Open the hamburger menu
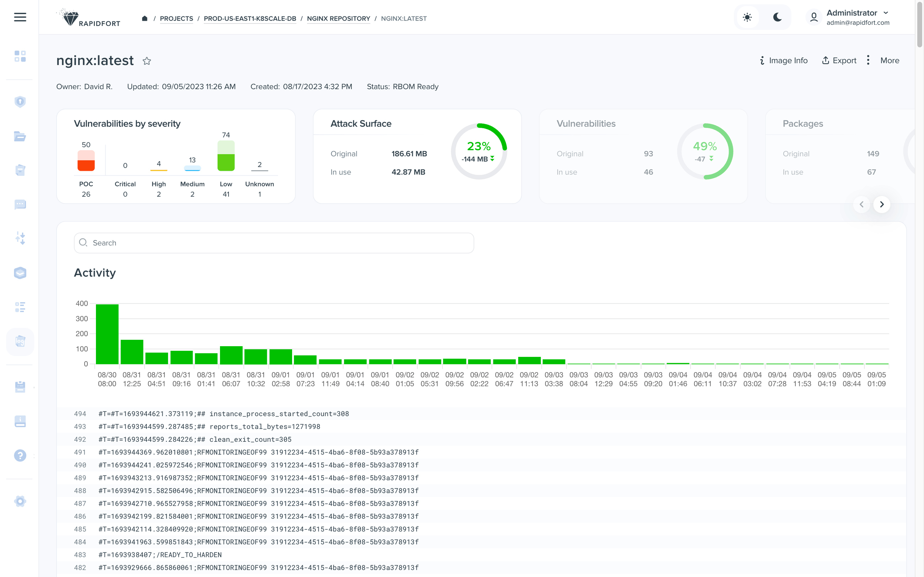The image size is (924, 577). [20, 17]
